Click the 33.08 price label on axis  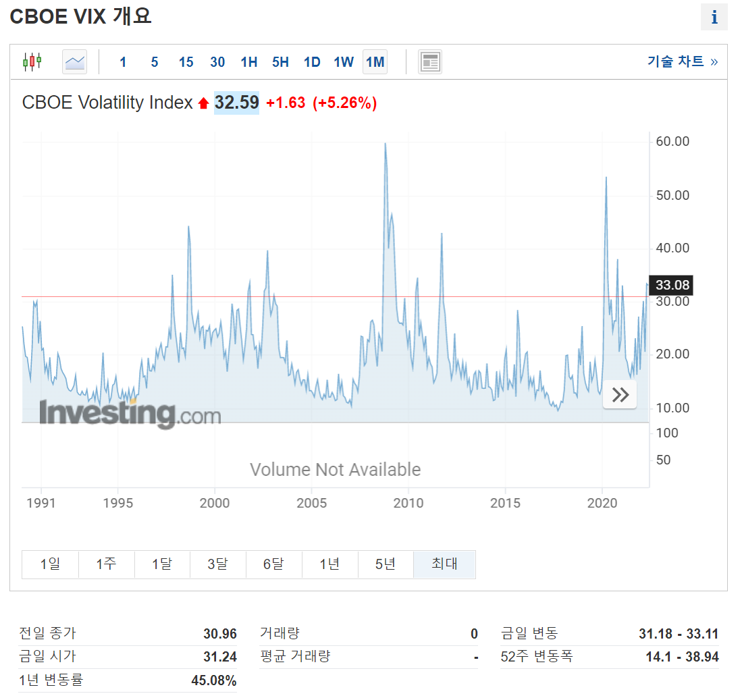pyautogui.click(x=672, y=285)
